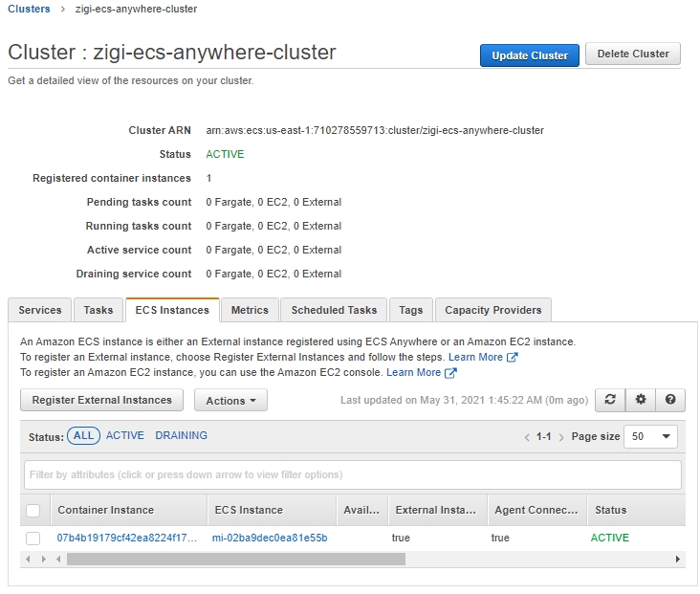Open table settings gear icon

click(641, 400)
